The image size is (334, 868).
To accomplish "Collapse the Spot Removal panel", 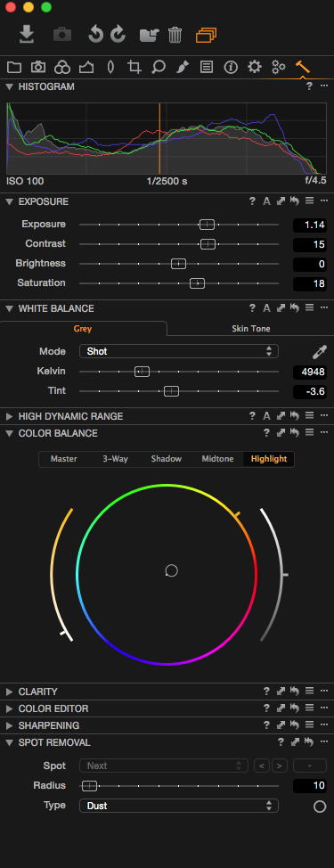I will (10, 743).
